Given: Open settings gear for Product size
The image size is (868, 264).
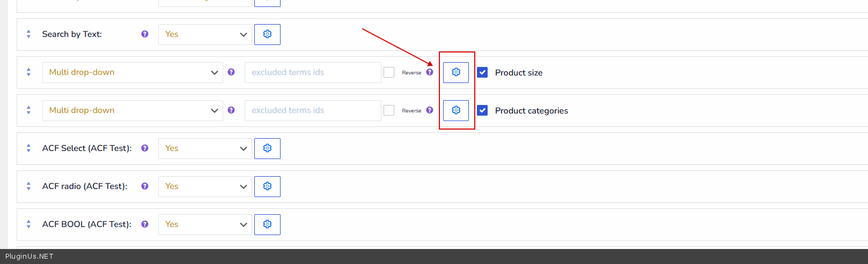Looking at the screenshot, I should tap(455, 72).
